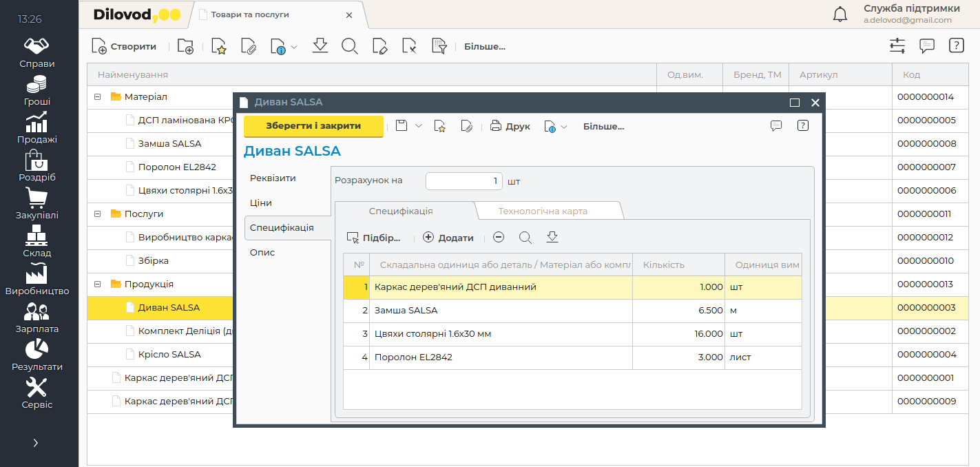Open the Результати sidebar section

37,356
